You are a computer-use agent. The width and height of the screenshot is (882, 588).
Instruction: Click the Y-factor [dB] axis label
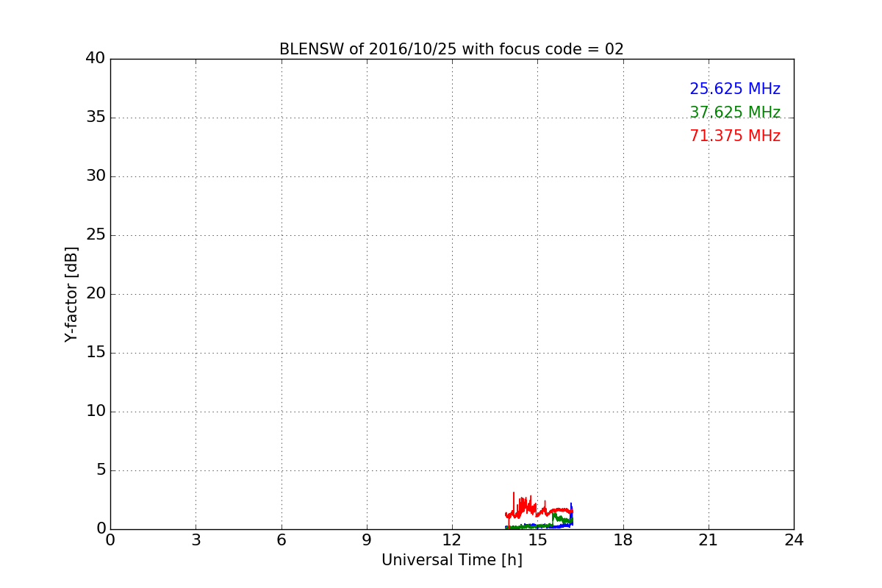pyautogui.click(x=71, y=294)
